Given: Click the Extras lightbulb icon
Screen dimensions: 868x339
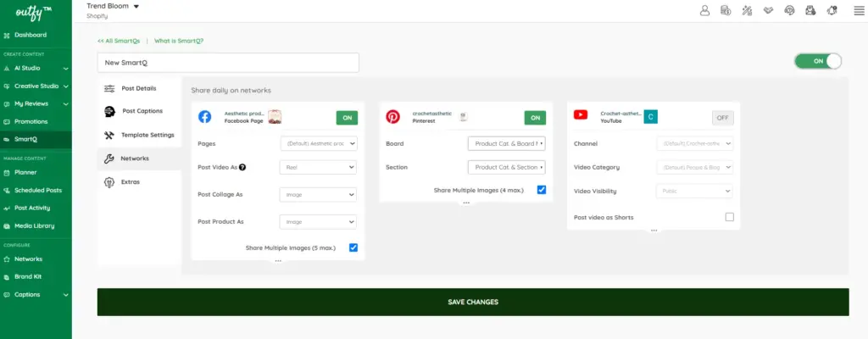Looking at the screenshot, I should pyautogui.click(x=109, y=182).
